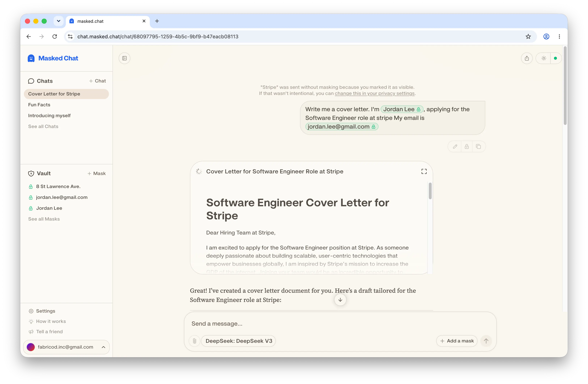
Task: Open browser three-dot menu
Action: click(x=559, y=37)
